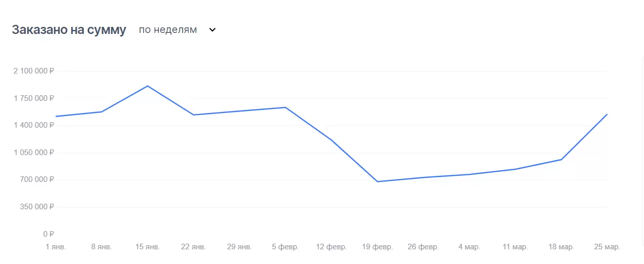Click the line's end point at 25 мар.
644x264 pixels.
tap(607, 115)
